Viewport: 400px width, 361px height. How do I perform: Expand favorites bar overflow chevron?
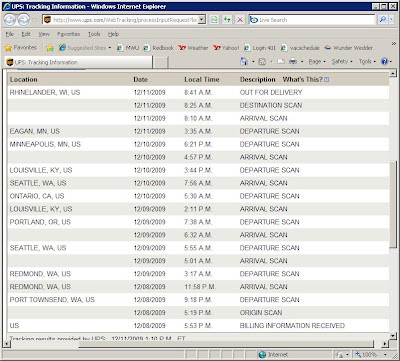pyautogui.click(x=393, y=44)
